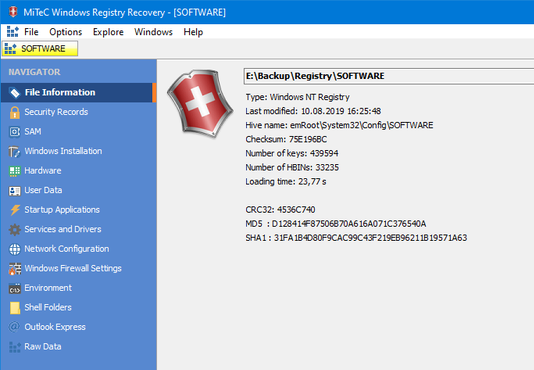
Task: Click the Last modified date line
Action: pos(313,111)
